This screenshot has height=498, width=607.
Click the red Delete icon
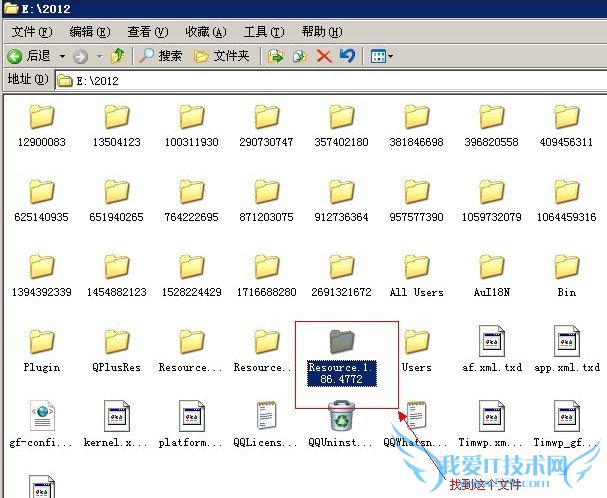click(324, 56)
